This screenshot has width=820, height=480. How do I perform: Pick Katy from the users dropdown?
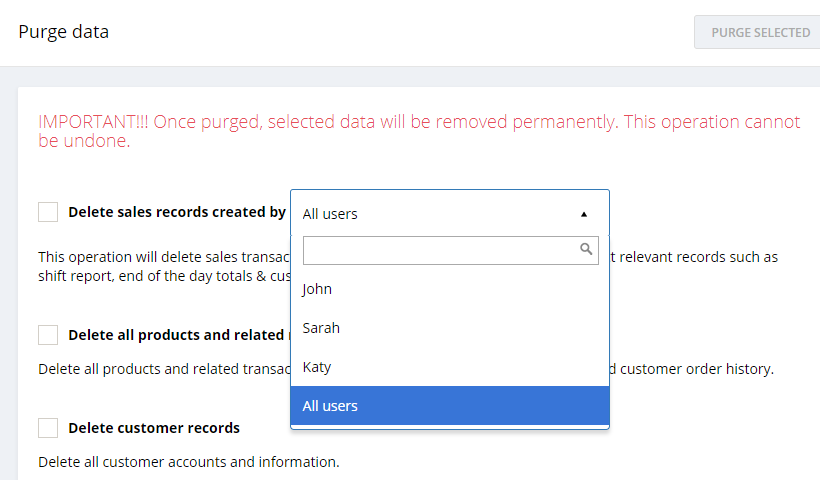point(450,367)
